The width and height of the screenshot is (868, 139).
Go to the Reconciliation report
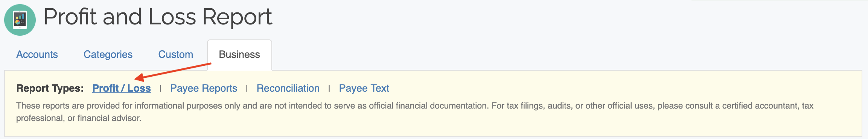tap(288, 88)
